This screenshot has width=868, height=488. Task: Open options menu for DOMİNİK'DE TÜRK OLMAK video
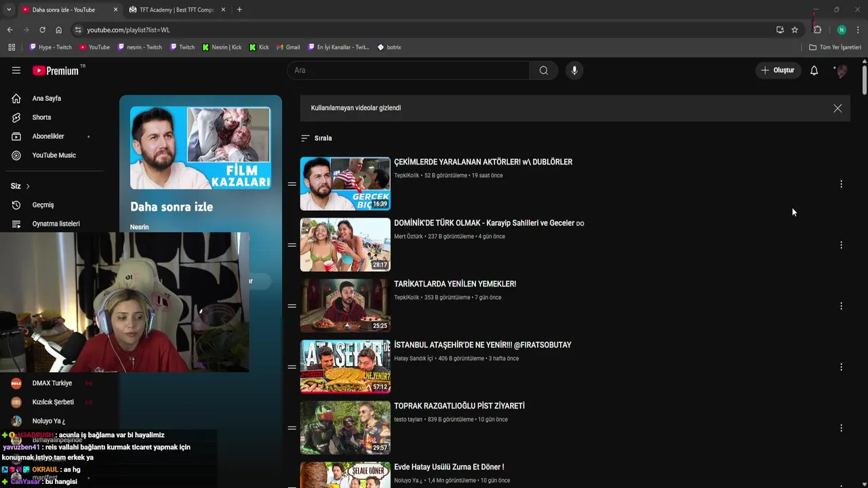(x=841, y=245)
